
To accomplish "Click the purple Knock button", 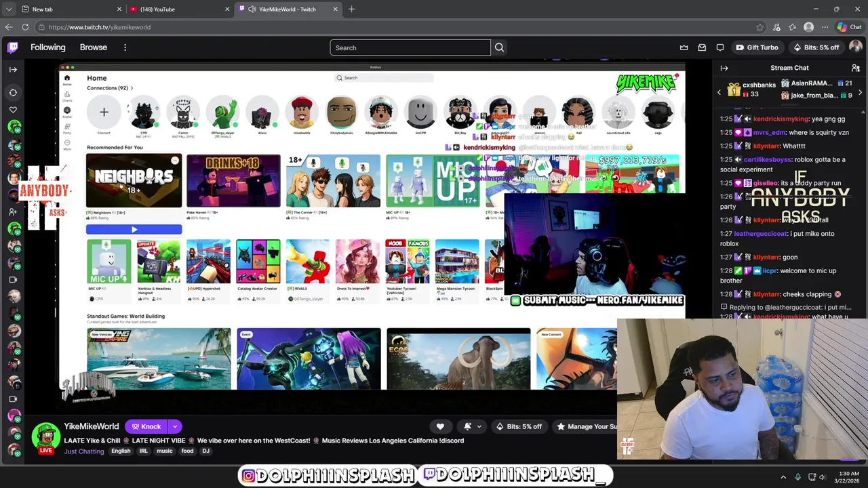I will [x=146, y=426].
